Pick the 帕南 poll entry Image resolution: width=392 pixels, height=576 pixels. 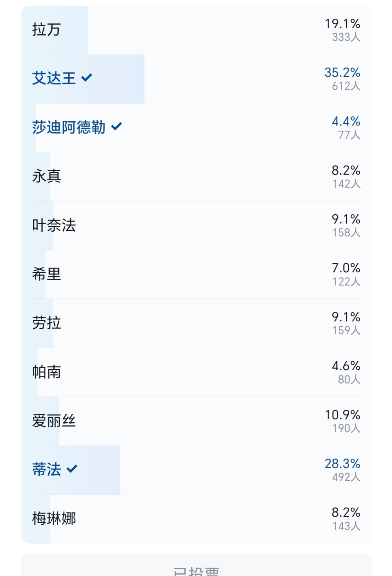coord(196,372)
